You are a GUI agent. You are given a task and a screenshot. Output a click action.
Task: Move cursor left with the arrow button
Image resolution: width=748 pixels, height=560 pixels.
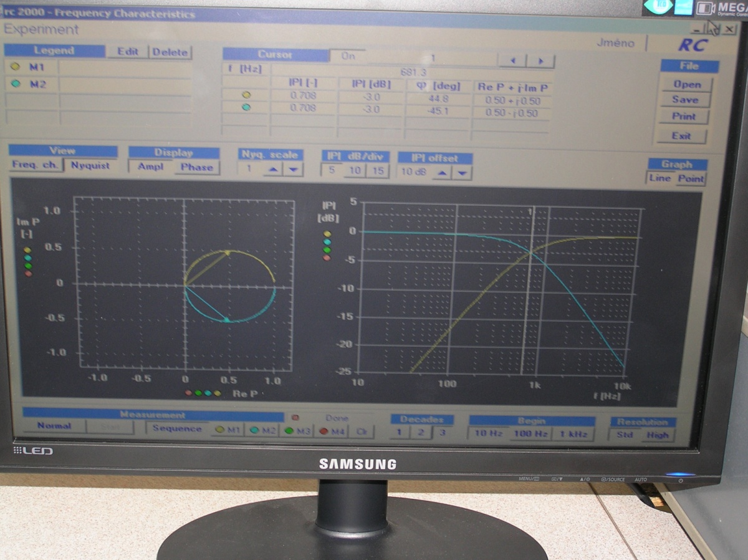(512, 61)
